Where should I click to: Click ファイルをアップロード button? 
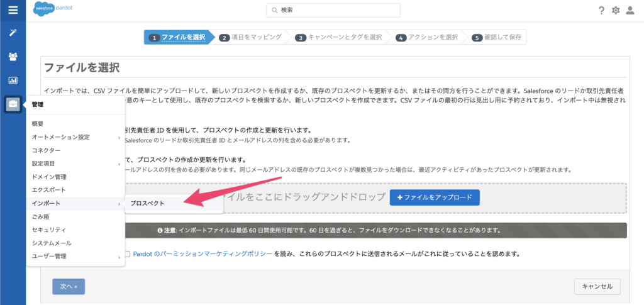coord(435,197)
